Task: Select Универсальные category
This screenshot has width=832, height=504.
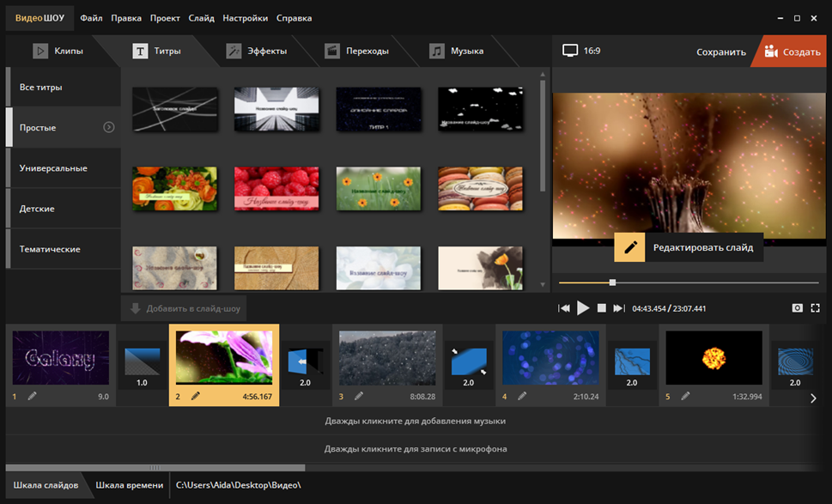Action: coord(64,168)
